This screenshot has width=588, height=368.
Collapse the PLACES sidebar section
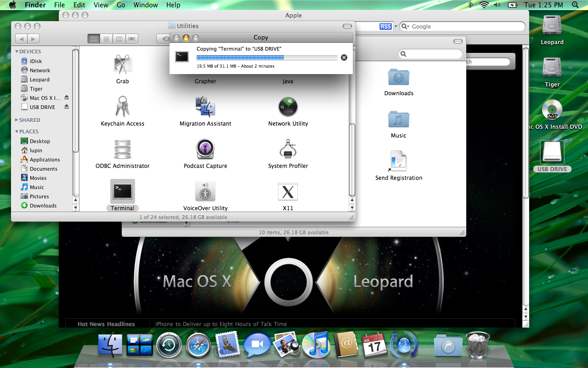coord(17,132)
